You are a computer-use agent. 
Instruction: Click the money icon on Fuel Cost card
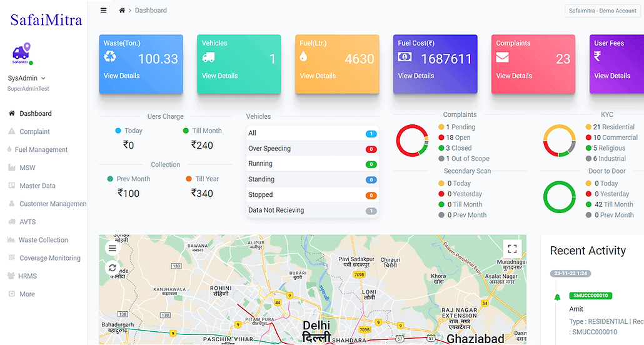(405, 57)
